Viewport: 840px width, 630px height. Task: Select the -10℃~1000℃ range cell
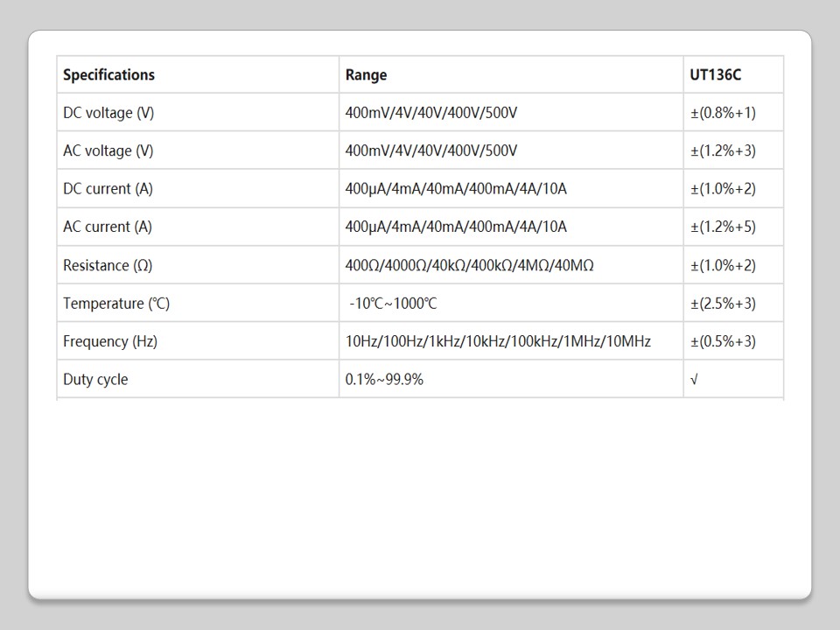[393, 304]
